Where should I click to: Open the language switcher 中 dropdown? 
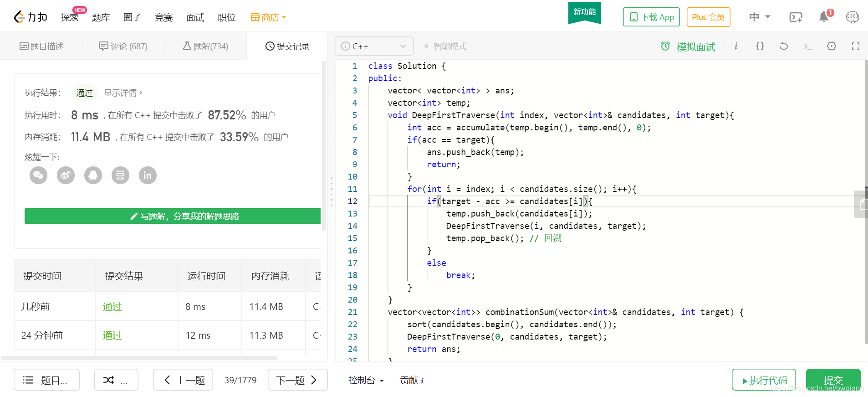tap(760, 17)
